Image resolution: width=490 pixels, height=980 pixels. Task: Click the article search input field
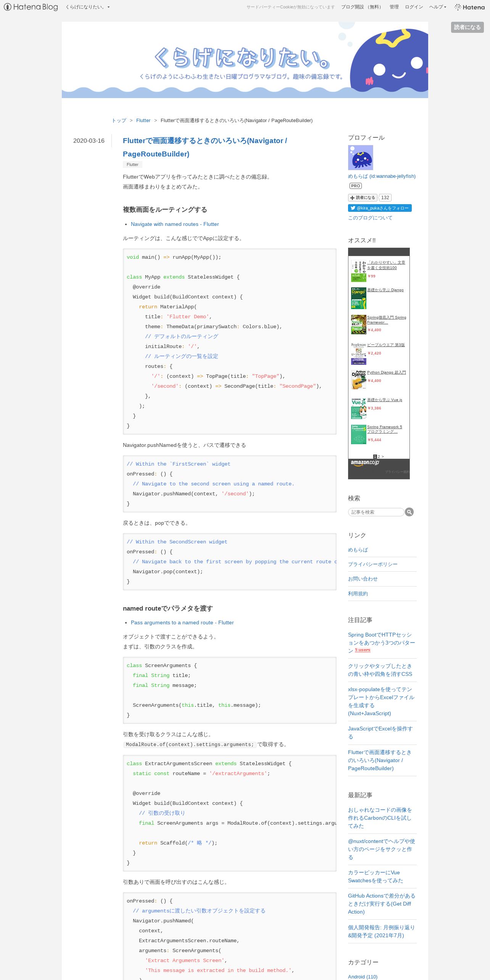click(376, 512)
